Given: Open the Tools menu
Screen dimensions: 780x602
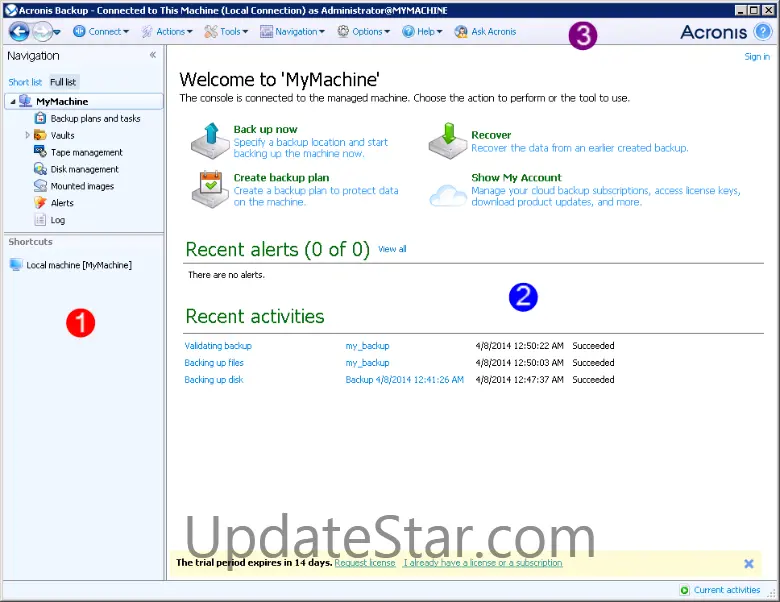Looking at the screenshot, I should pos(226,31).
